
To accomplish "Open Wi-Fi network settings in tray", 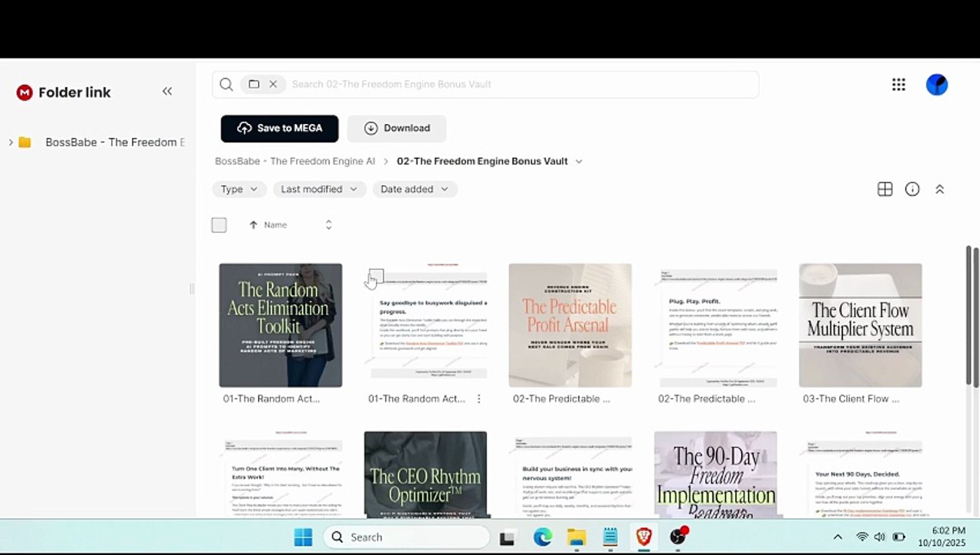I will point(862,537).
